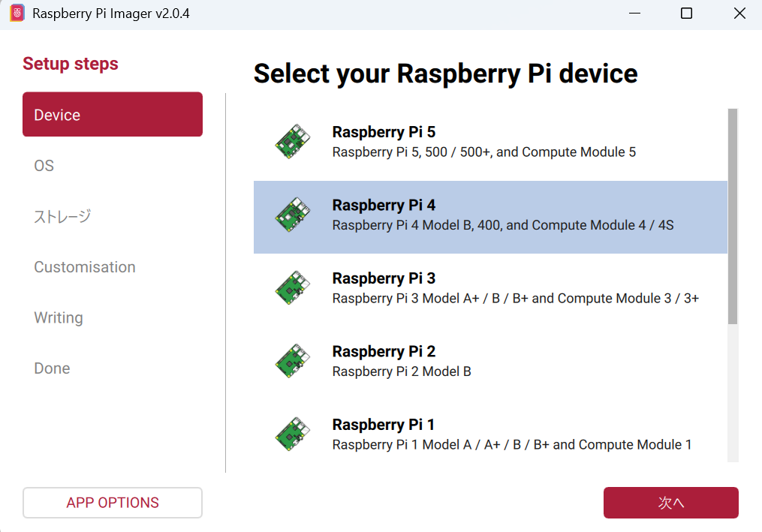Pick the Raspberry Pi 3 list entry title
Screen dimensions: 762x532
[384, 278]
